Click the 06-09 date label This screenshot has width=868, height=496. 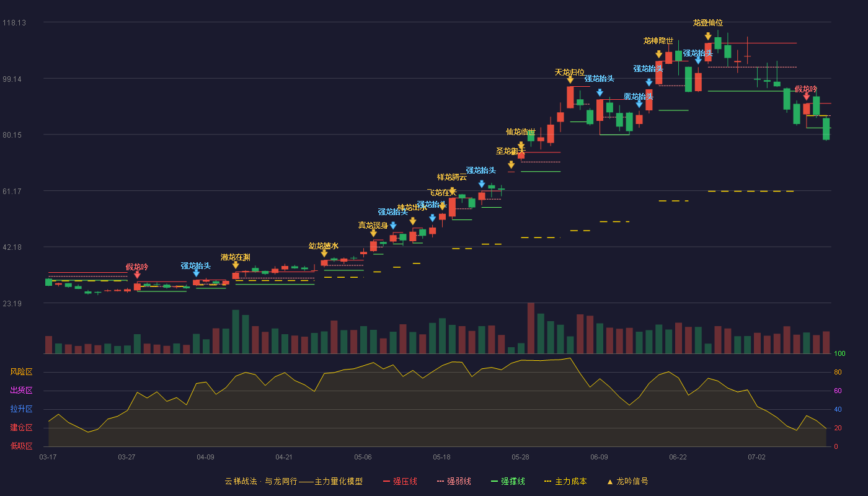599,457
